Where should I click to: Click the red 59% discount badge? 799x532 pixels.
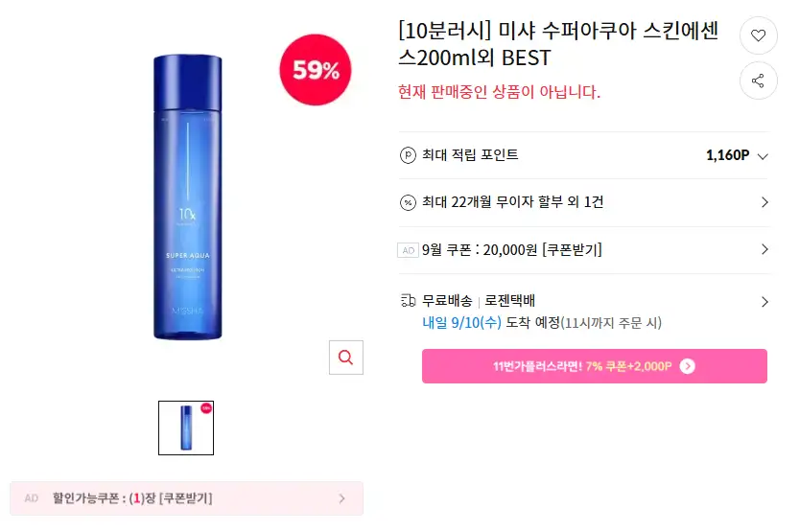pos(316,70)
